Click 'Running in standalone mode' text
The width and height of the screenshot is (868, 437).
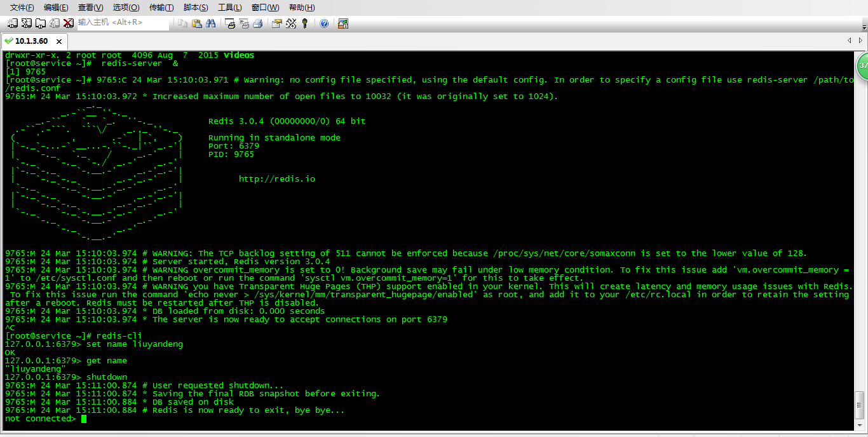pos(275,138)
